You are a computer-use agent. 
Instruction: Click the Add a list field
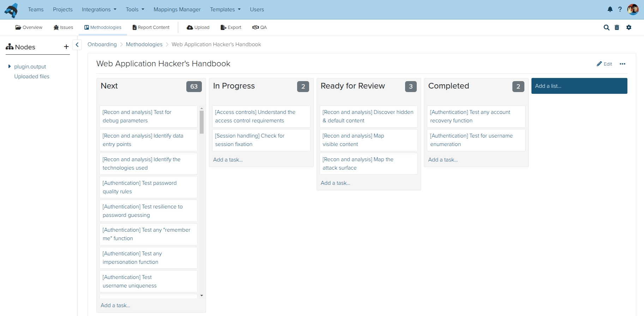[x=579, y=86]
